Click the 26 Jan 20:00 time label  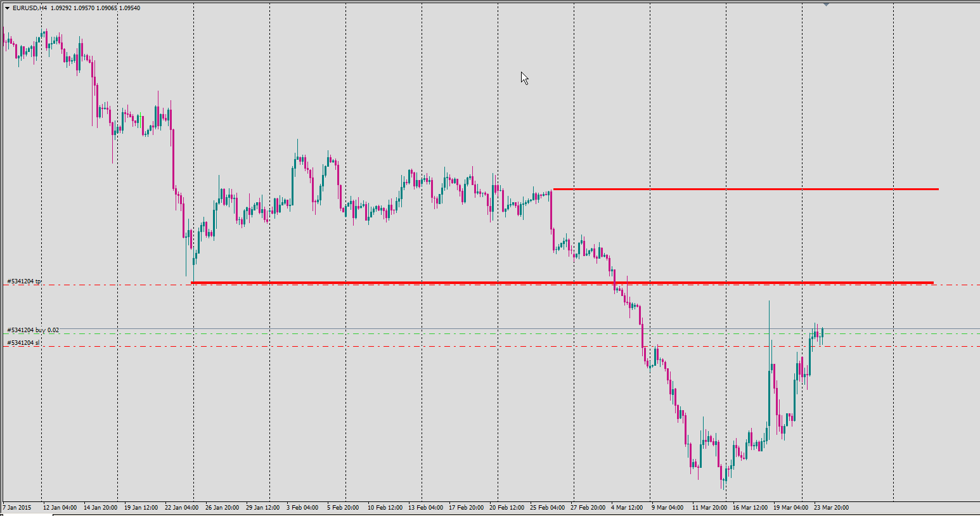coord(222,507)
